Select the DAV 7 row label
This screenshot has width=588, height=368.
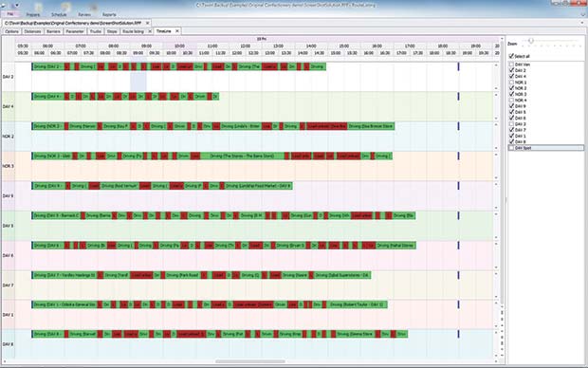click(x=8, y=285)
